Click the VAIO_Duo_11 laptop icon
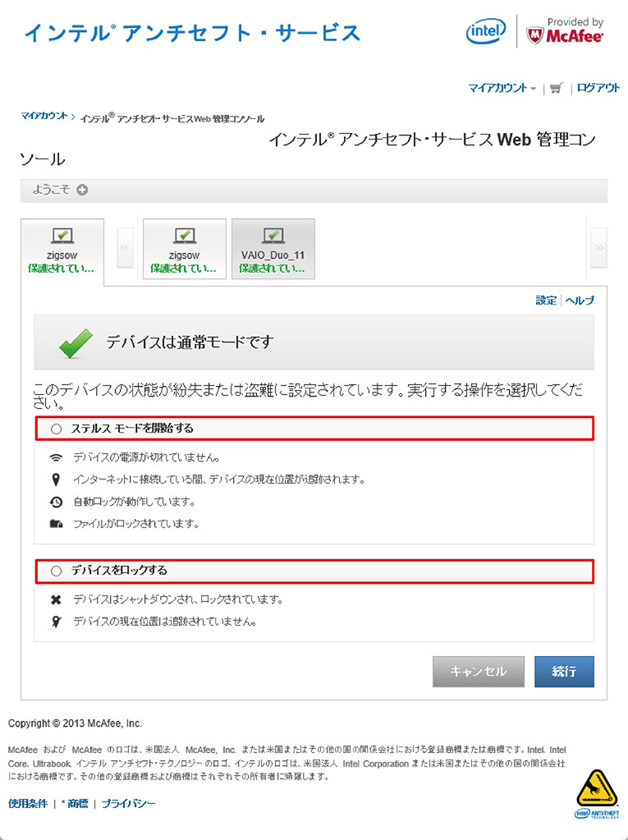This screenshot has height=840, width=628. [273, 236]
